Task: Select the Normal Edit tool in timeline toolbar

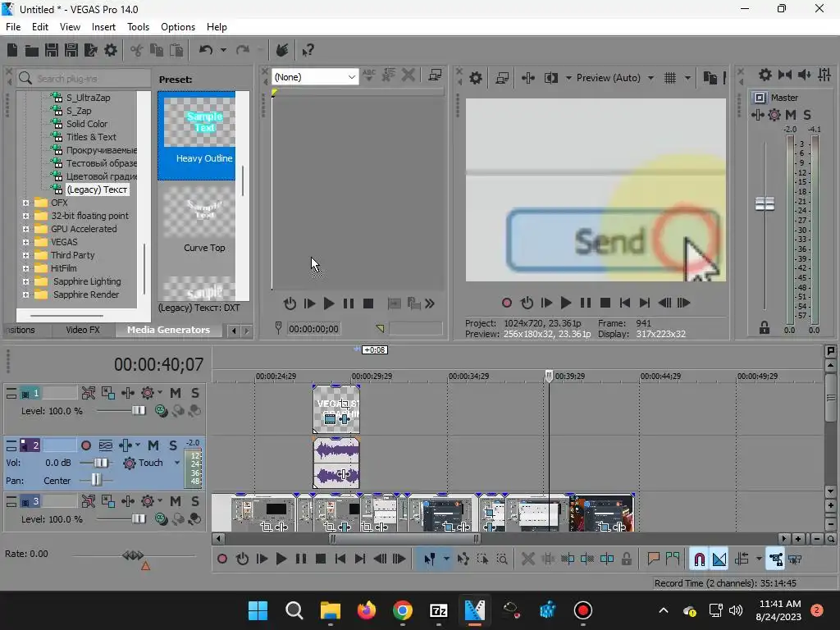Action: point(430,559)
